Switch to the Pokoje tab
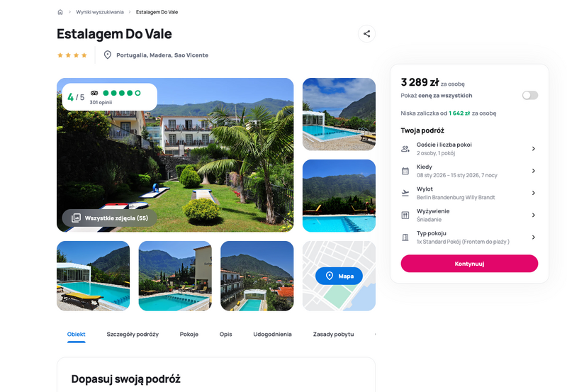The image size is (567, 392). (x=189, y=334)
